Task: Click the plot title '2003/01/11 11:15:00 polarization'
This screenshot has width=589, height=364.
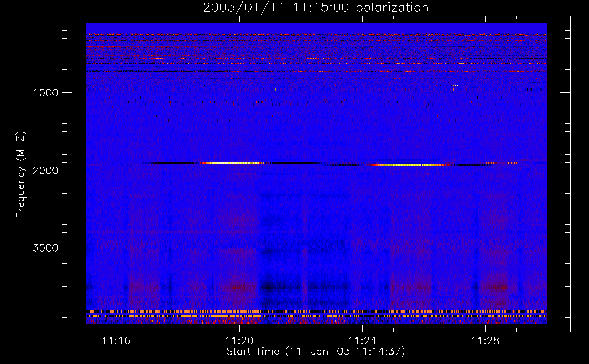Action: (316, 7)
